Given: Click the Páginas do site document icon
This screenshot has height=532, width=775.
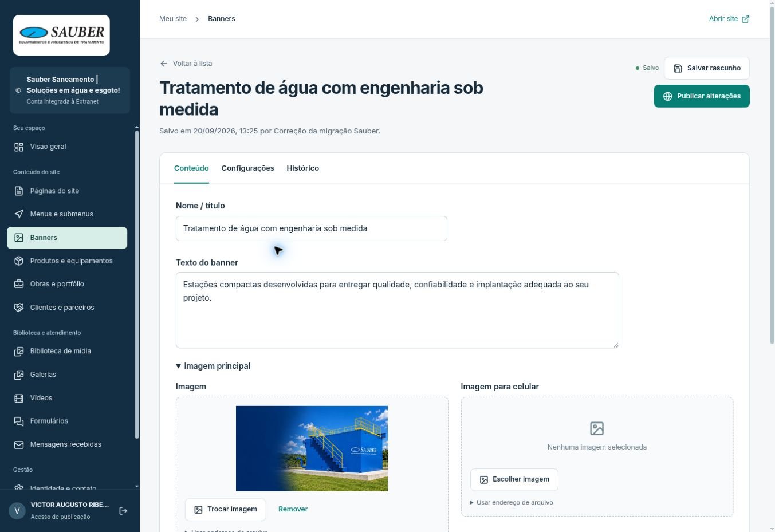Looking at the screenshot, I should click(19, 191).
